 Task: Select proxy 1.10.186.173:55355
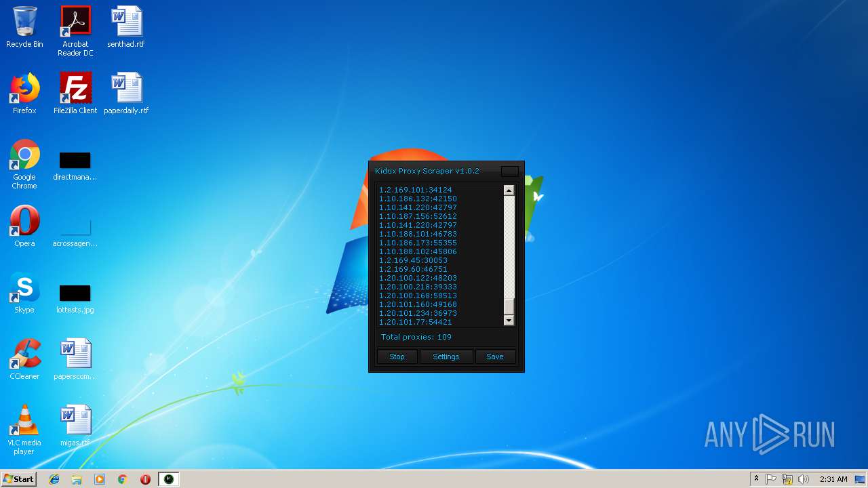(418, 243)
